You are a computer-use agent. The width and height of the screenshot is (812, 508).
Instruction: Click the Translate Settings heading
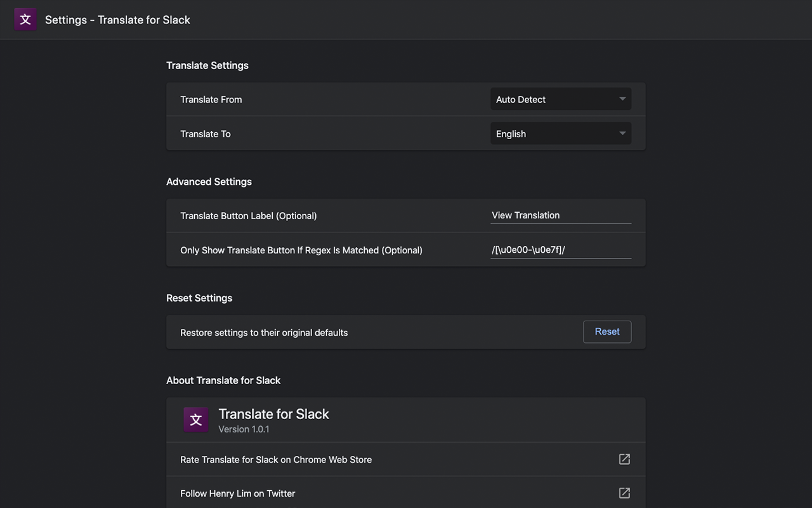207,65
